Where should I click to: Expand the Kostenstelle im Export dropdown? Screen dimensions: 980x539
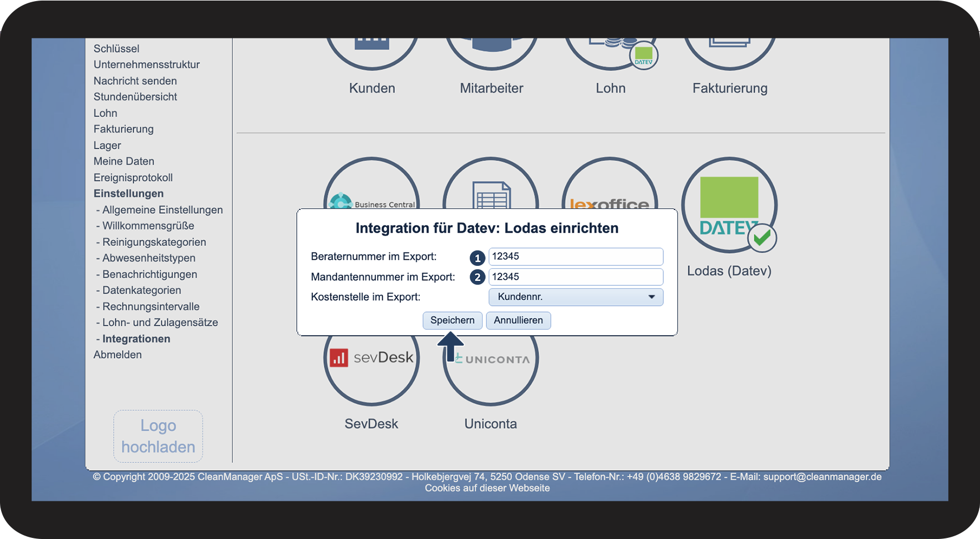tap(575, 297)
